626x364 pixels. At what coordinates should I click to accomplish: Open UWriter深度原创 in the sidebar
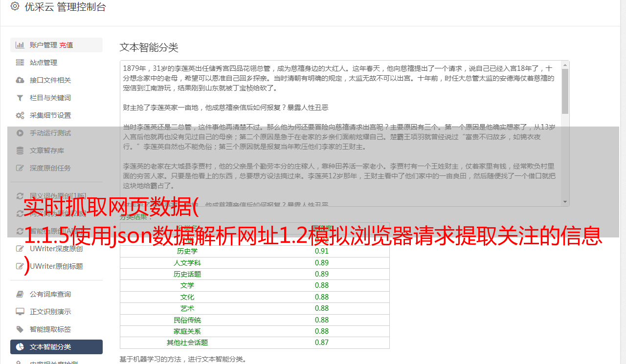point(56,249)
